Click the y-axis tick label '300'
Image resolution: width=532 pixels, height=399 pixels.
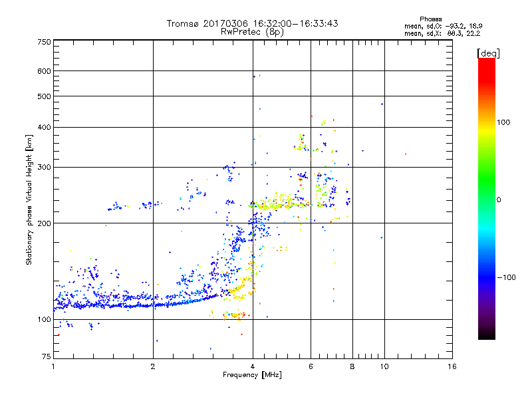pos(44,168)
